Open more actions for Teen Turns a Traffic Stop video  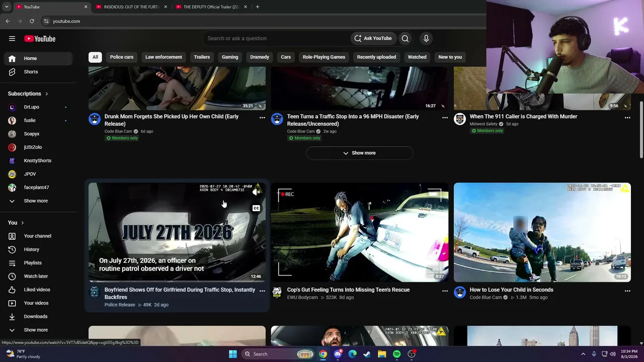click(445, 118)
